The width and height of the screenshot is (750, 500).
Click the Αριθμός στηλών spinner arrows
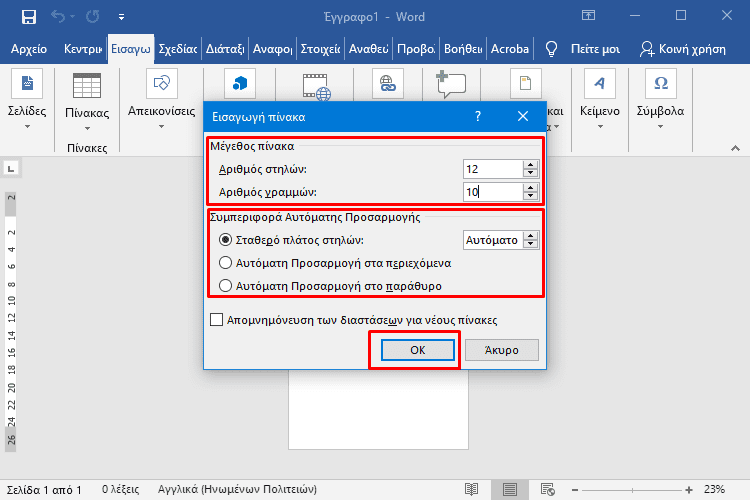pos(531,169)
